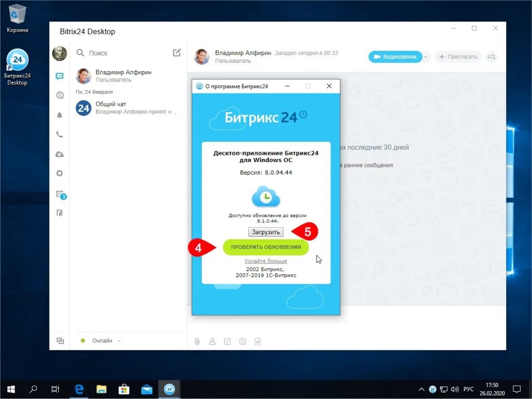Click the slash command icon below chat
Image resolution: width=532 pixels, height=399 pixels.
[228, 341]
